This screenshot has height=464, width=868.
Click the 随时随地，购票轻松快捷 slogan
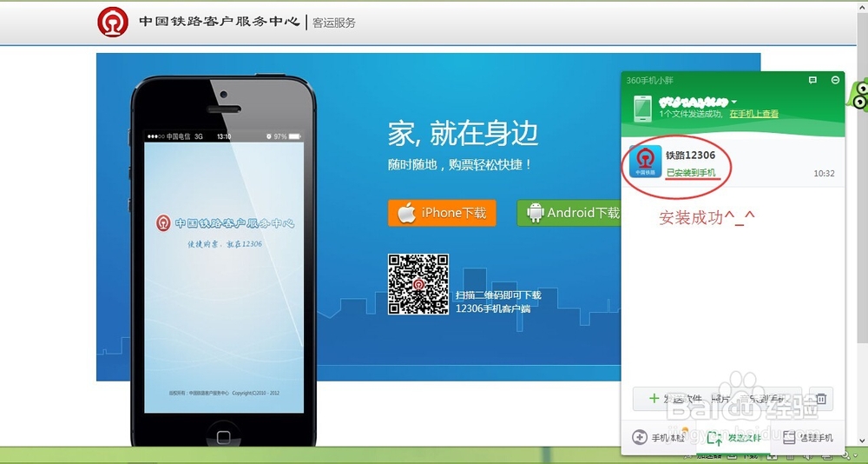click(460, 164)
